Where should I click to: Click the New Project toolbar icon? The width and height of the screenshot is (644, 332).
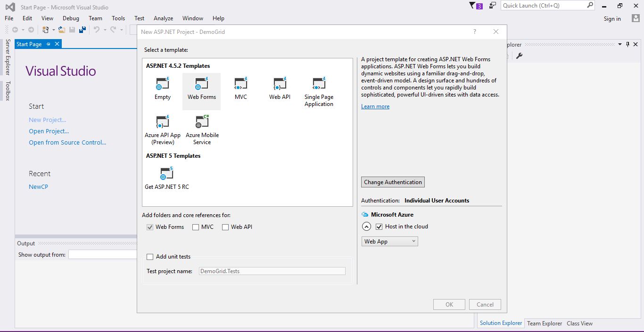46,30
